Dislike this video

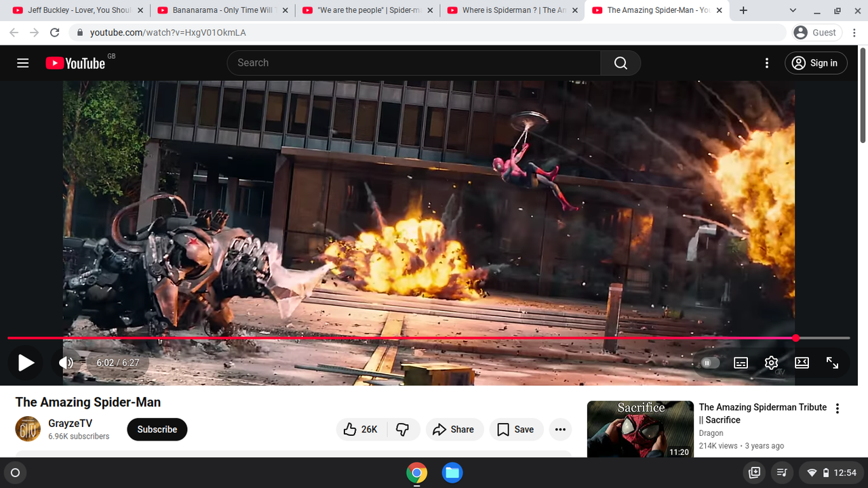tap(403, 429)
